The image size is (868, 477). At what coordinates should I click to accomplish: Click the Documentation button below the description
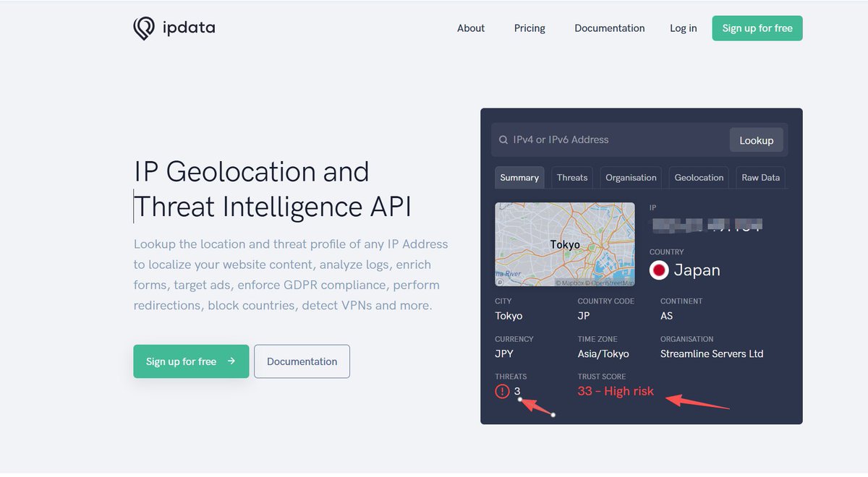302,361
